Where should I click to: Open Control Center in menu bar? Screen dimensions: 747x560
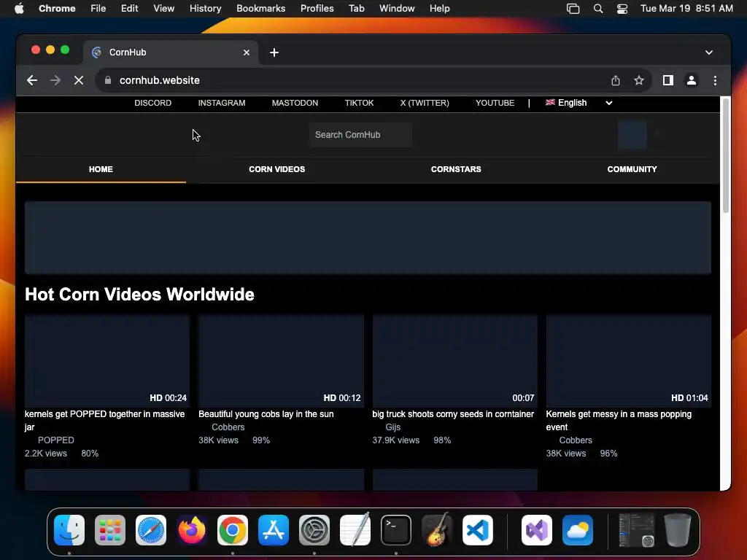pyautogui.click(x=622, y=9)
